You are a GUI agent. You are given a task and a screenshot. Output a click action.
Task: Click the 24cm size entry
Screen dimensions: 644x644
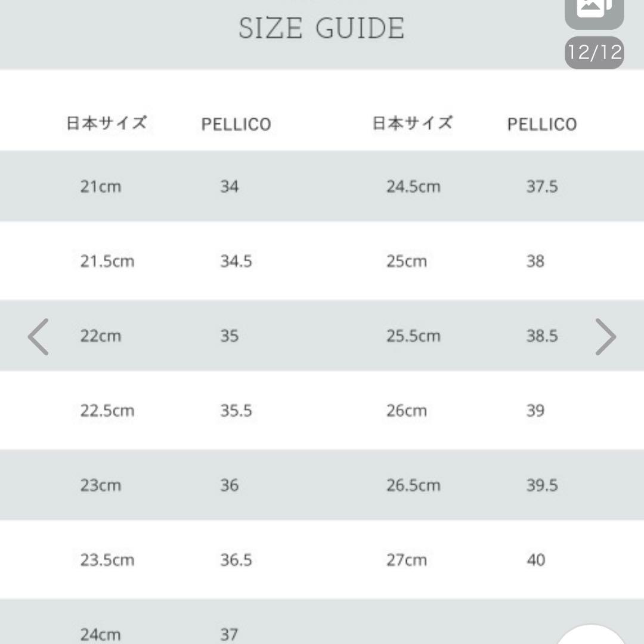point(101,634)
